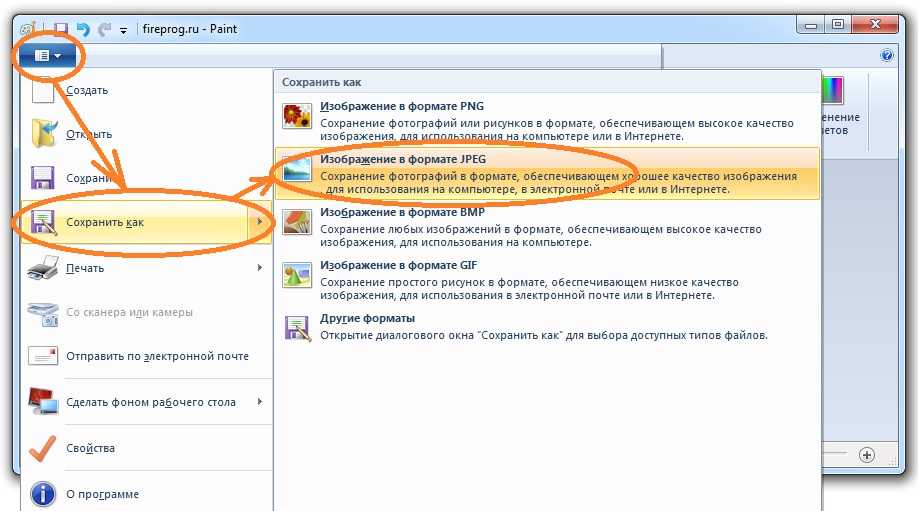This screenshot has height=511, width=918.
Task: Click the GIF picture icon
Action: pos(297,275)
